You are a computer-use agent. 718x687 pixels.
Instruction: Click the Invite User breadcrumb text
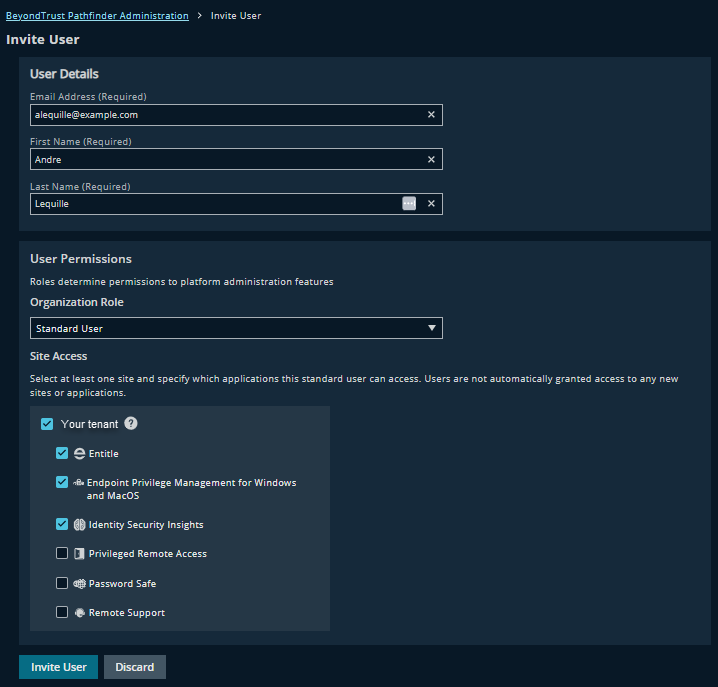236,16
